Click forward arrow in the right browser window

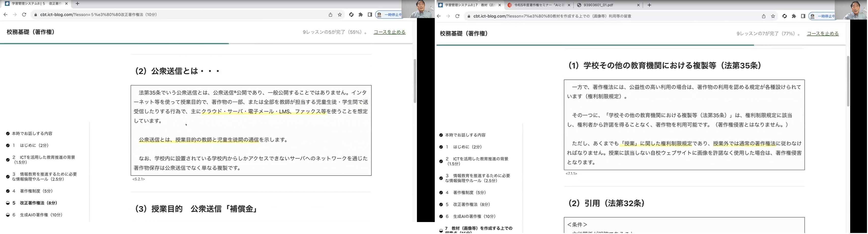tap(448, 16)
